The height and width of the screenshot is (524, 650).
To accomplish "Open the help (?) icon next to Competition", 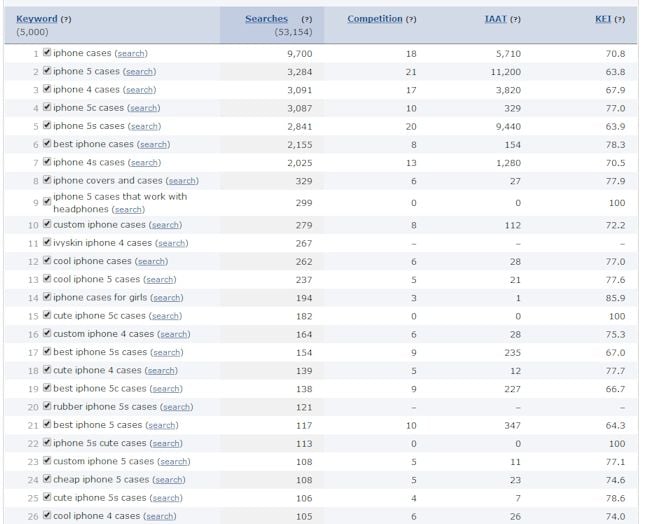I will tap(411, 19).
